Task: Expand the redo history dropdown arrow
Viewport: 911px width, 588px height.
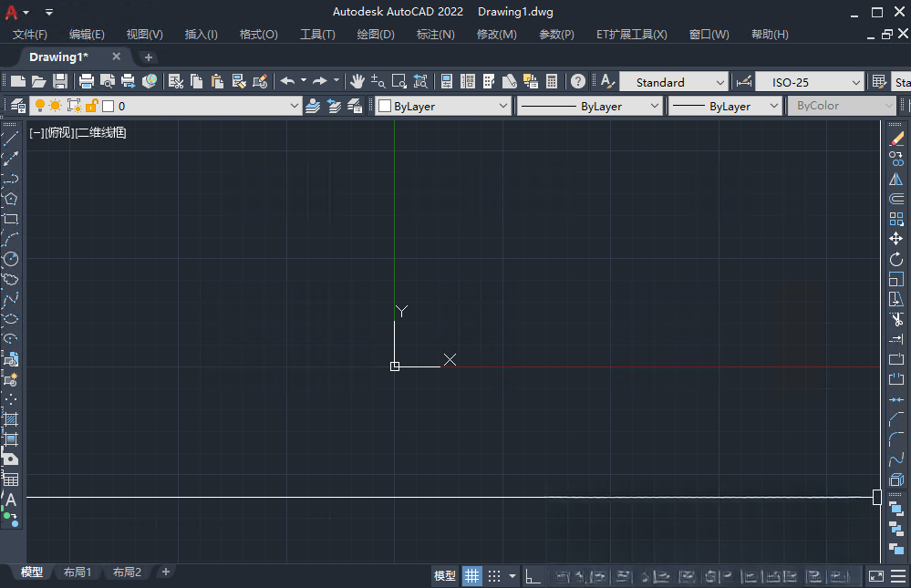Action: [x=336, y=81]
